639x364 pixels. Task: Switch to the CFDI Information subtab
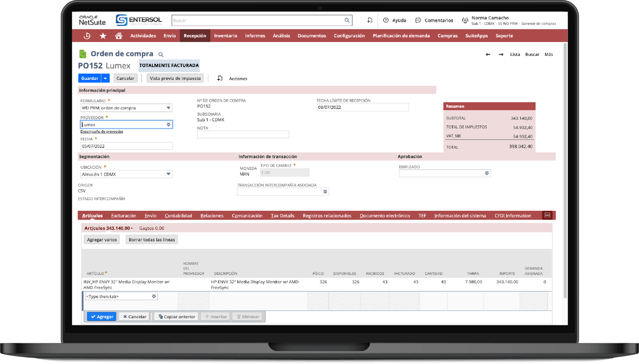(513, 216)
